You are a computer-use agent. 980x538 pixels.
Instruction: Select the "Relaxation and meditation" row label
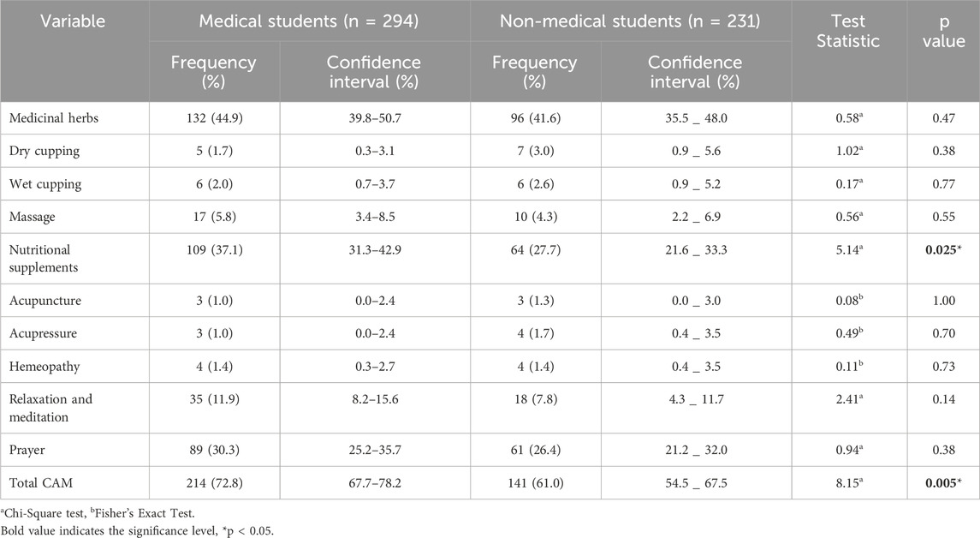click(x=51, y=406)
